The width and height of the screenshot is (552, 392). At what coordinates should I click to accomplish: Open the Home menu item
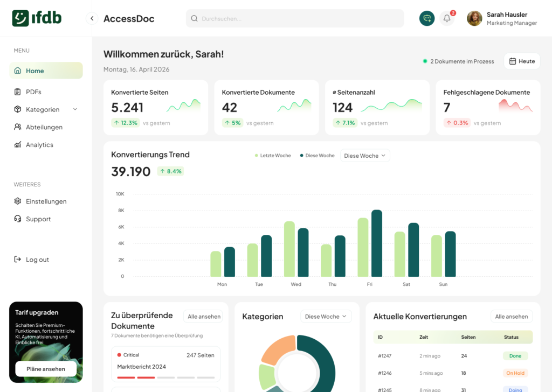pyautogui.click(x=46, y=71)
